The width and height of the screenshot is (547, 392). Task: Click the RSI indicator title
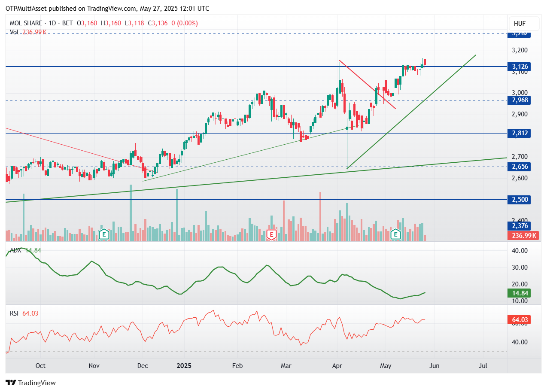click(14, 313)
